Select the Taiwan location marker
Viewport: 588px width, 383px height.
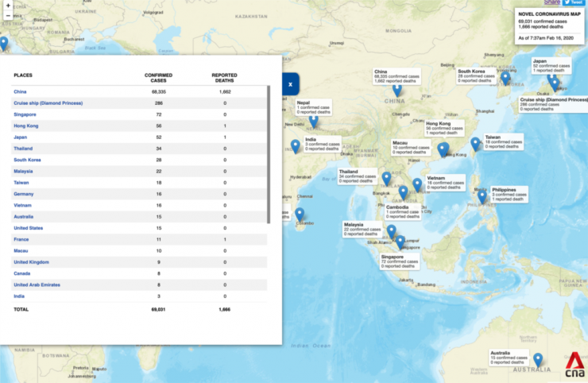pyautogui.click(x=475, y=144)
